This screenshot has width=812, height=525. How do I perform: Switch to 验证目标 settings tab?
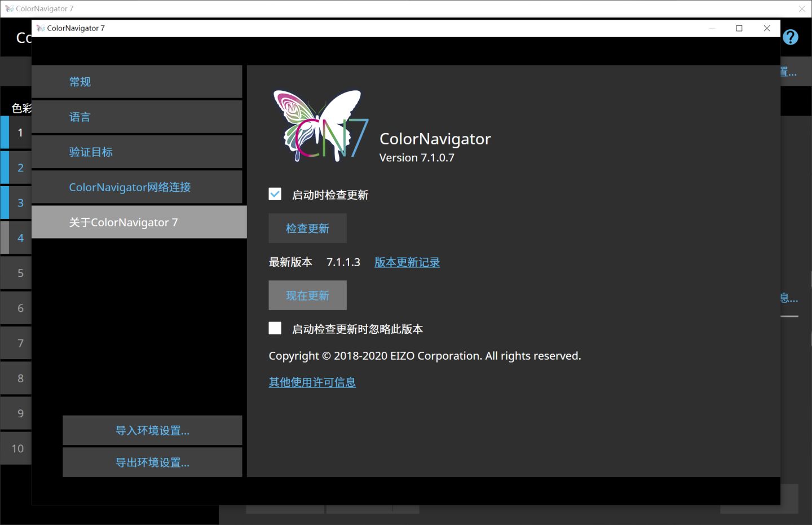pyautogui.click(x=137, y=152)
